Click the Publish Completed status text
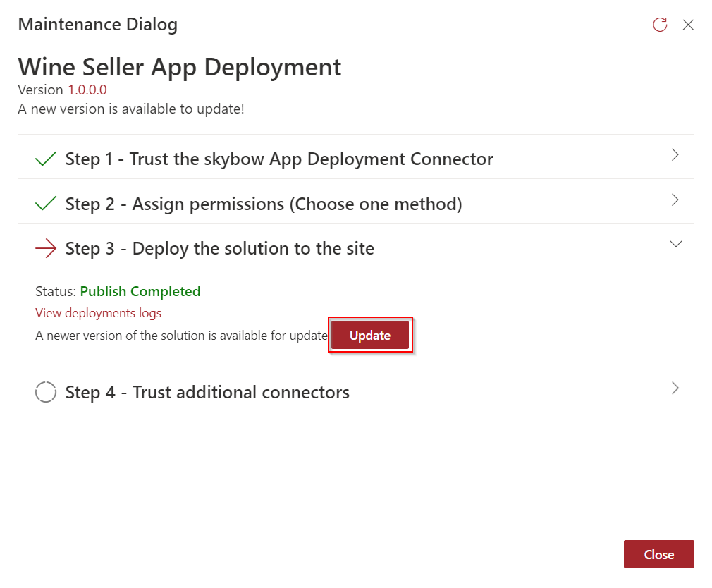This screenshot has height=588, width=712. [140, 291]
